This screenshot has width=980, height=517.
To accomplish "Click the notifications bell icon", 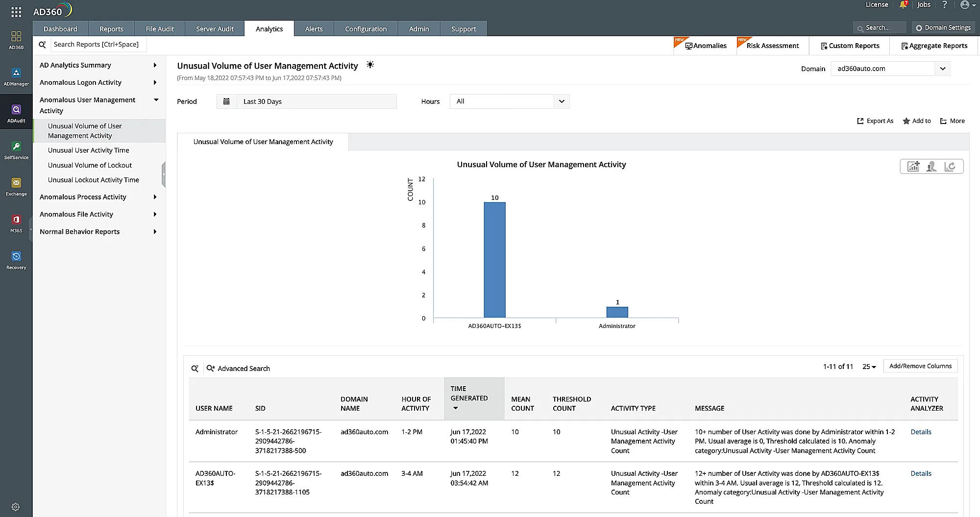I will point(903,5).
